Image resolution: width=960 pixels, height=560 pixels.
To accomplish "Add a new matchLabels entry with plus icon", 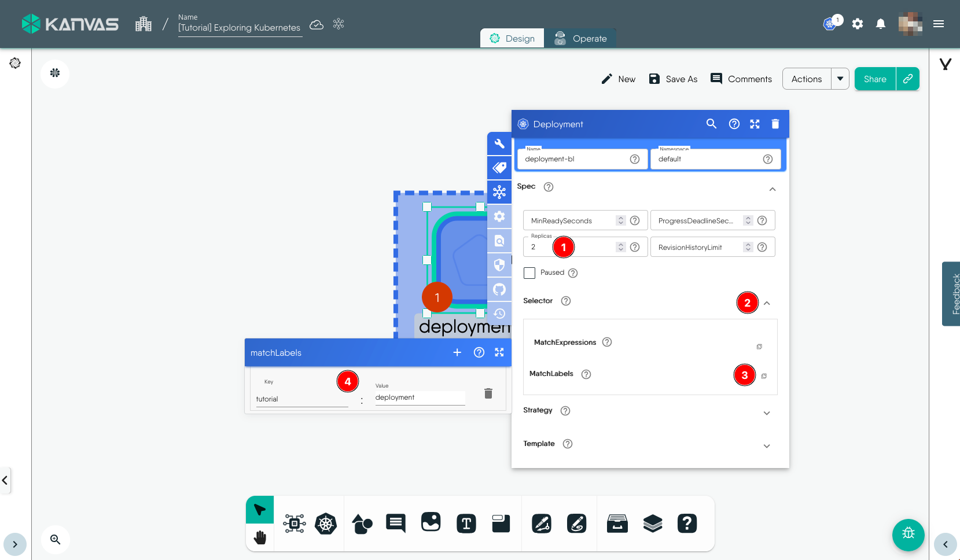I will [457, 352].
